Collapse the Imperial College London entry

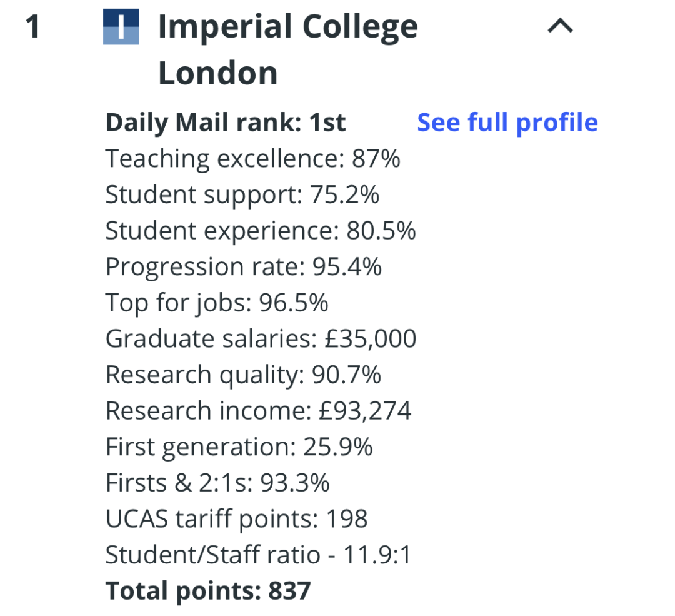pos(560,26)
